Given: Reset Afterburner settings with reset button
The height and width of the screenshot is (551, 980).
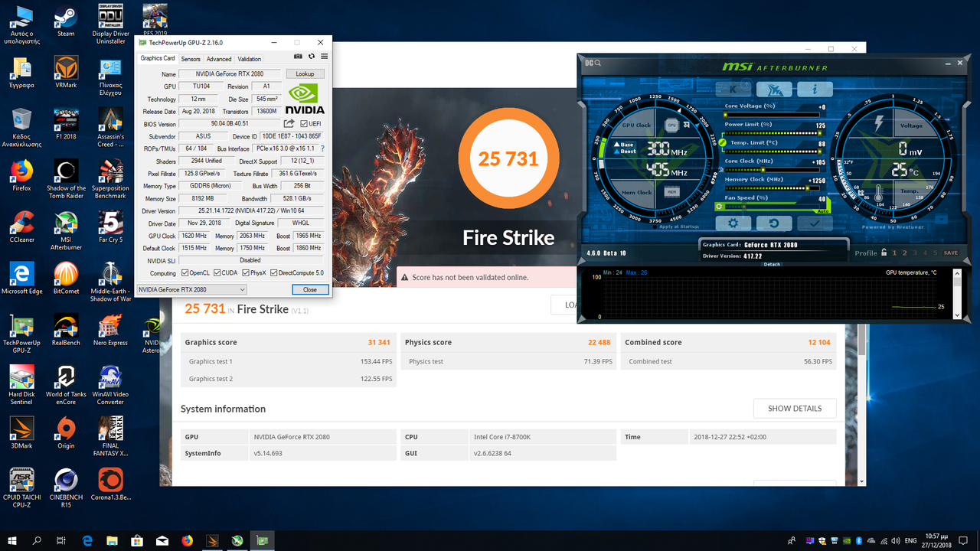Looking at the screenshot, I should pos(775,223).
